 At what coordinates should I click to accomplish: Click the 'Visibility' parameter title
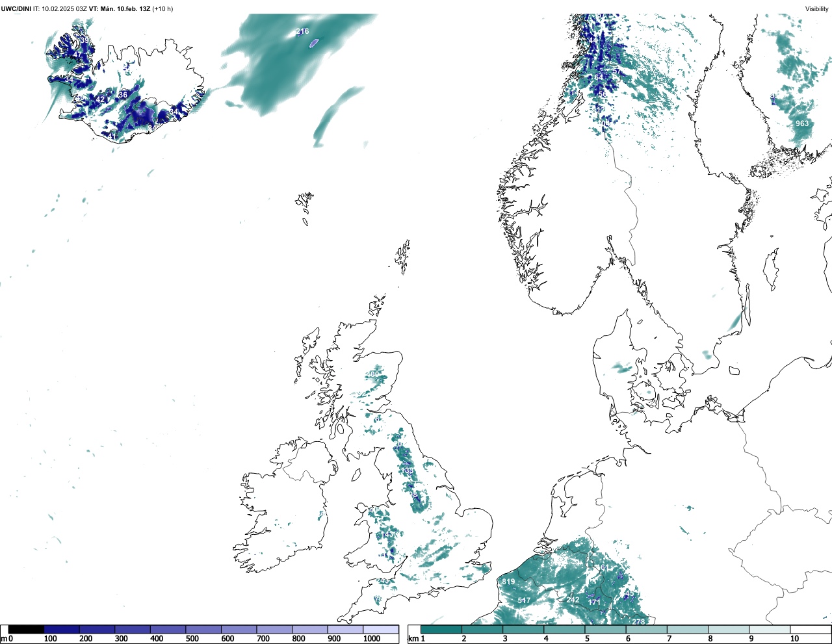coord(817,8)
